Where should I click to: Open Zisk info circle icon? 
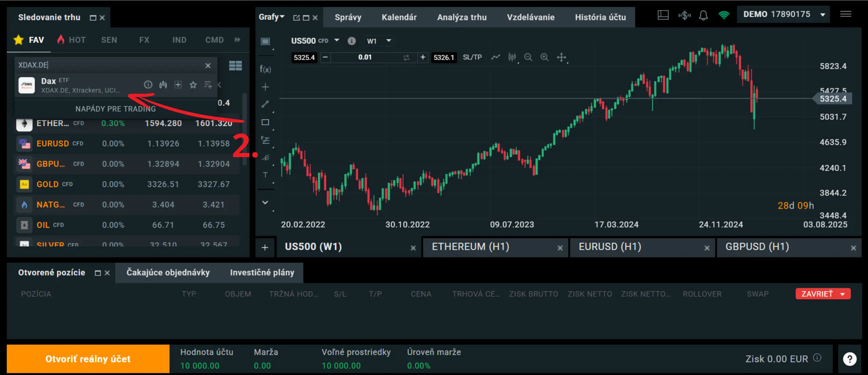coord(817,357)
